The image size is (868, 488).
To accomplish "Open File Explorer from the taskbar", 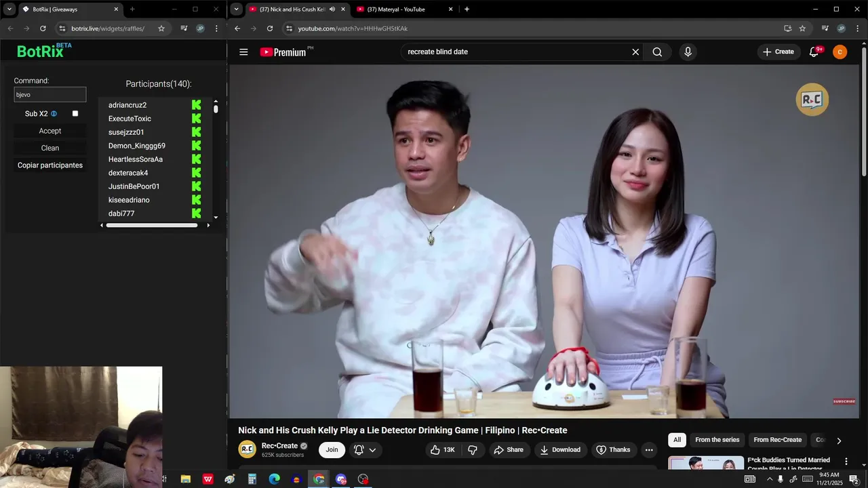I will pos(185,479).
